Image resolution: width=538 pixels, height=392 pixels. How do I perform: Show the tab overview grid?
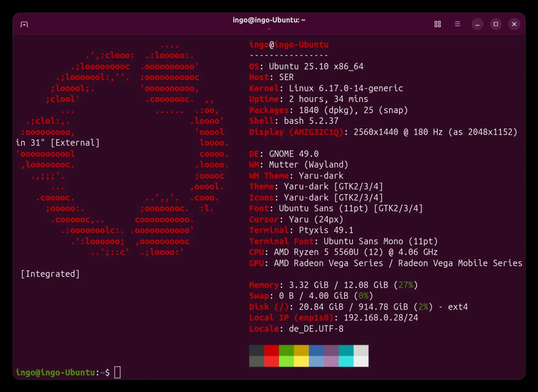tap(438, 24)
